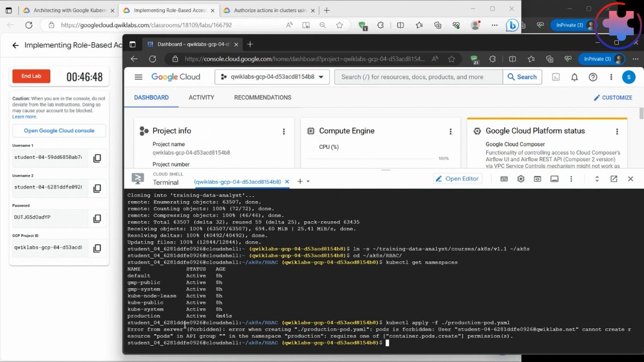Image resolution: width=644 pixels, height=362 pixels.
Task: Switch to the ACTIVITY tab
Action: (201, 98)
